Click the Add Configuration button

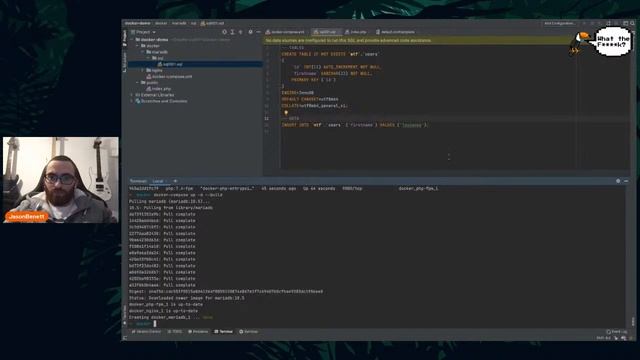(x=559, y=23)
